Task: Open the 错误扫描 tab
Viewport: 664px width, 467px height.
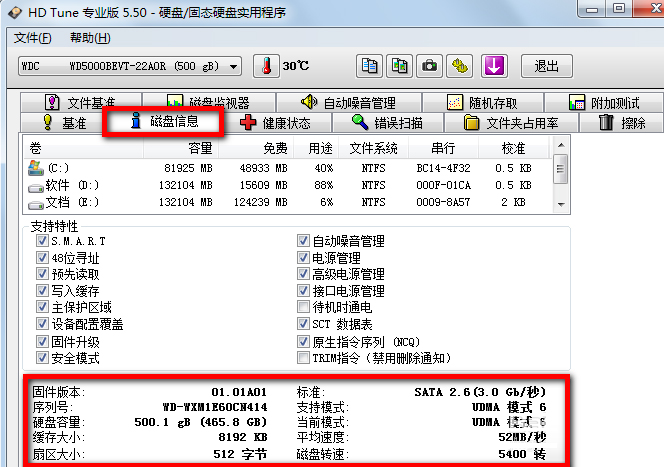Action: 387,123
